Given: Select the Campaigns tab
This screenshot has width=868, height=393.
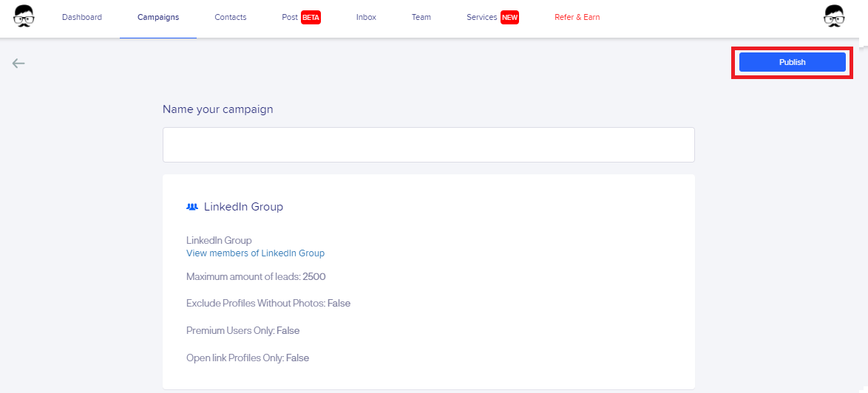Looking at the screenshot, I should point(158,17).
